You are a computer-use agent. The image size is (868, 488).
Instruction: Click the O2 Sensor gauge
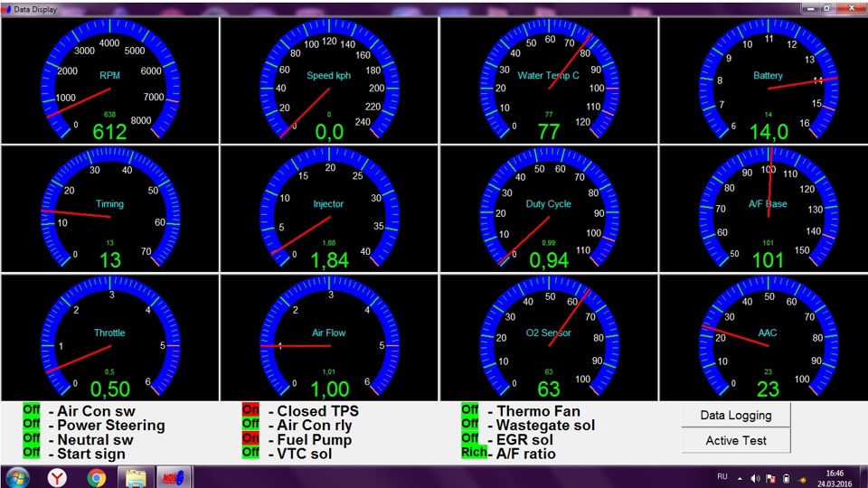tap(549, 337)
